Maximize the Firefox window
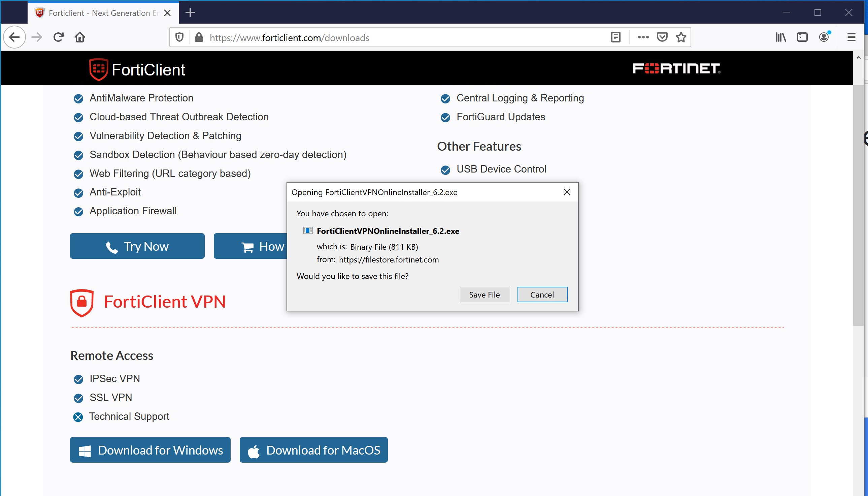The image size is (868, 496). 817,12
